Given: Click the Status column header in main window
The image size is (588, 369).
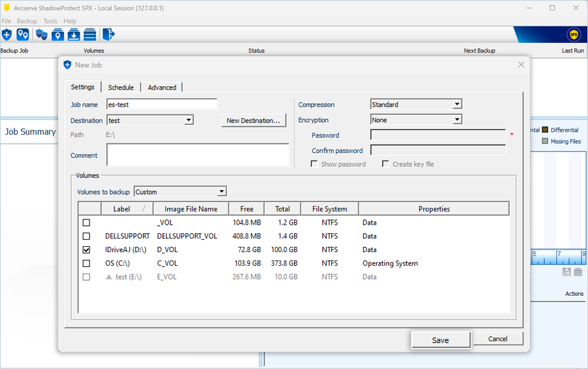Looking at the screenshot, I should (x=257, y=51).
